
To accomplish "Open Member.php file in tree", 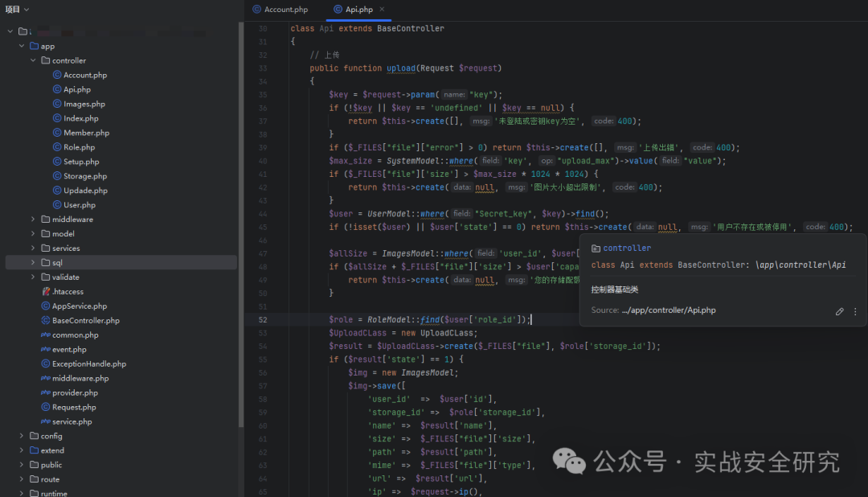I will [86, 133].
